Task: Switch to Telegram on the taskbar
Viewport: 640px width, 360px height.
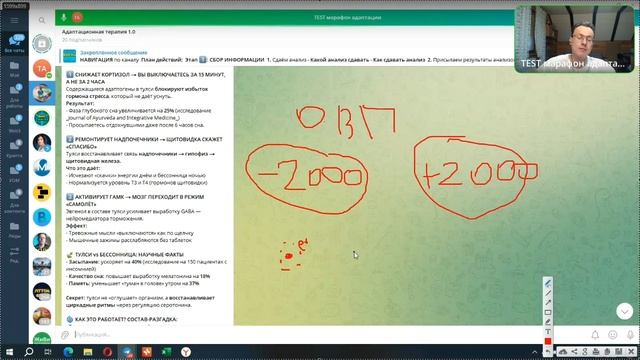Action: 127,352
